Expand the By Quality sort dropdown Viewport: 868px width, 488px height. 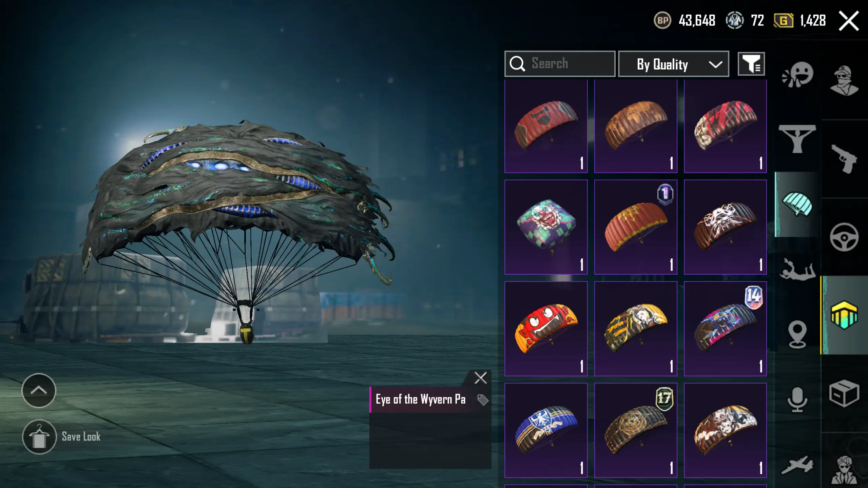click(x=673, y=64)
